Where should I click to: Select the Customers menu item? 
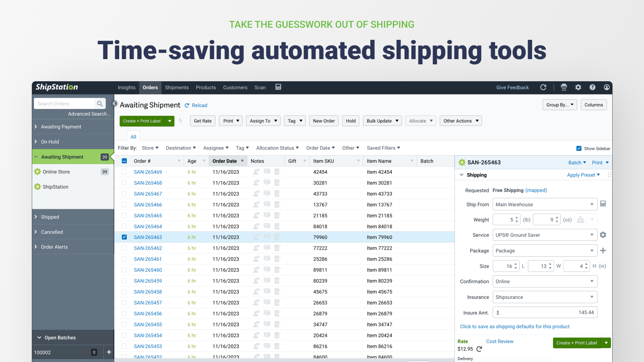pos(235,87)
